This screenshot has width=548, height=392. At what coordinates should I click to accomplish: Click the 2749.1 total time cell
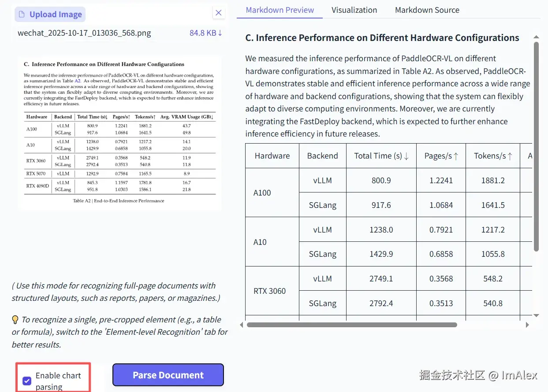pyautogui.click(x=381, y=279)
